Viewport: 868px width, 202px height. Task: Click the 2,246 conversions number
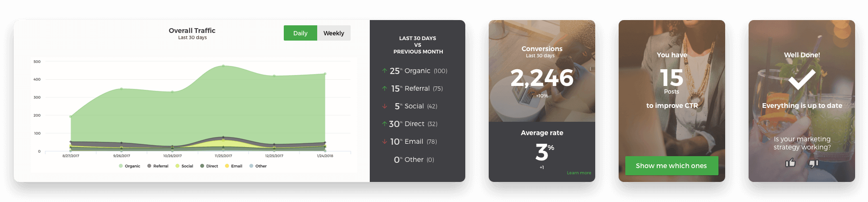click(542, 78)
